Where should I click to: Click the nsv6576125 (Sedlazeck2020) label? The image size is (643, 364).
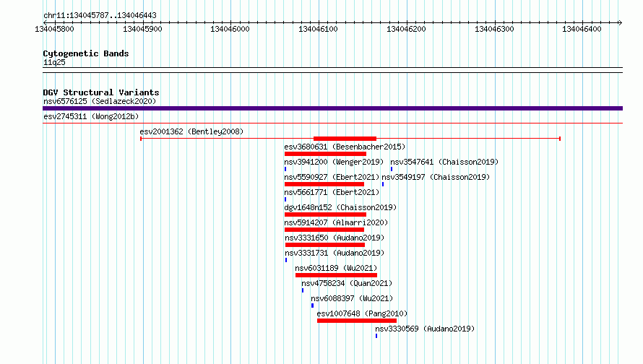coord(100,101)
